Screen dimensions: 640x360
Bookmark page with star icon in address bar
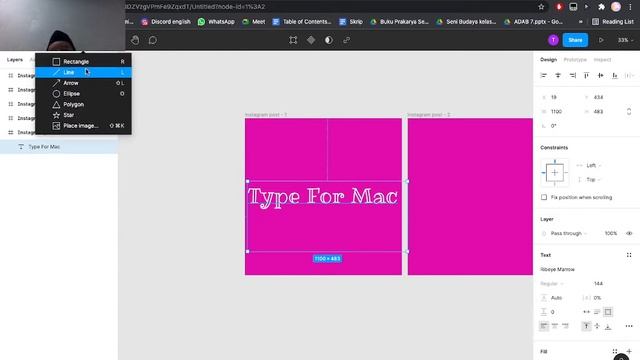541,7
